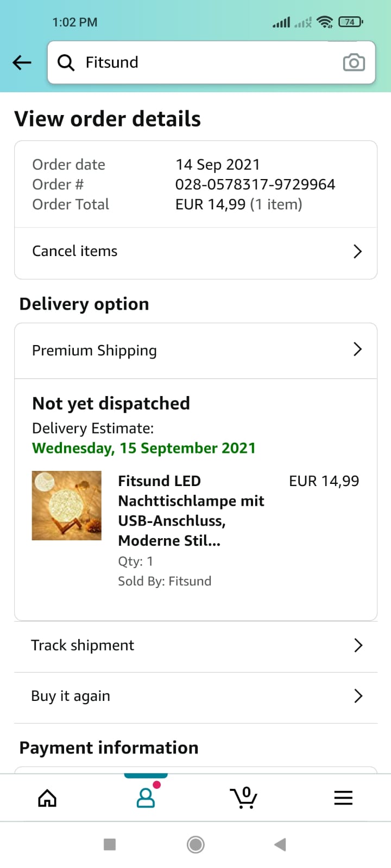Screen dimensions: 391x868
Task: Tap the Cancel items option
Action: pyautogui.click(x=75, y=251)
